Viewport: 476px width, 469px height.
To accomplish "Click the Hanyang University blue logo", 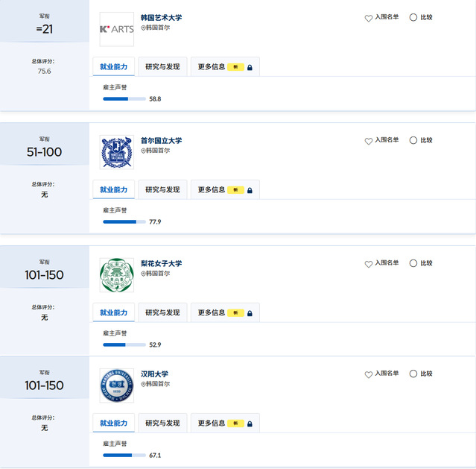I will (x=117, y=385).
